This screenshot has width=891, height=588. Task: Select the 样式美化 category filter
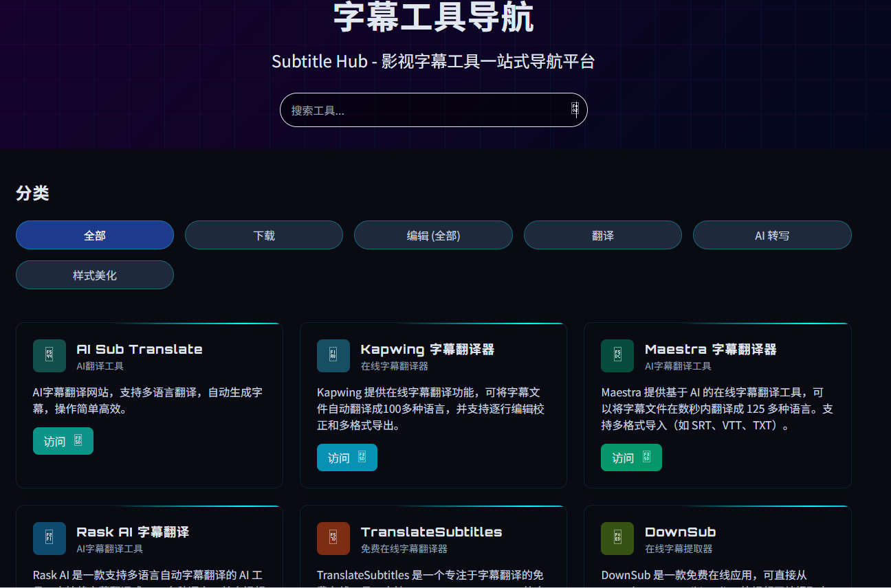point(95,275)
